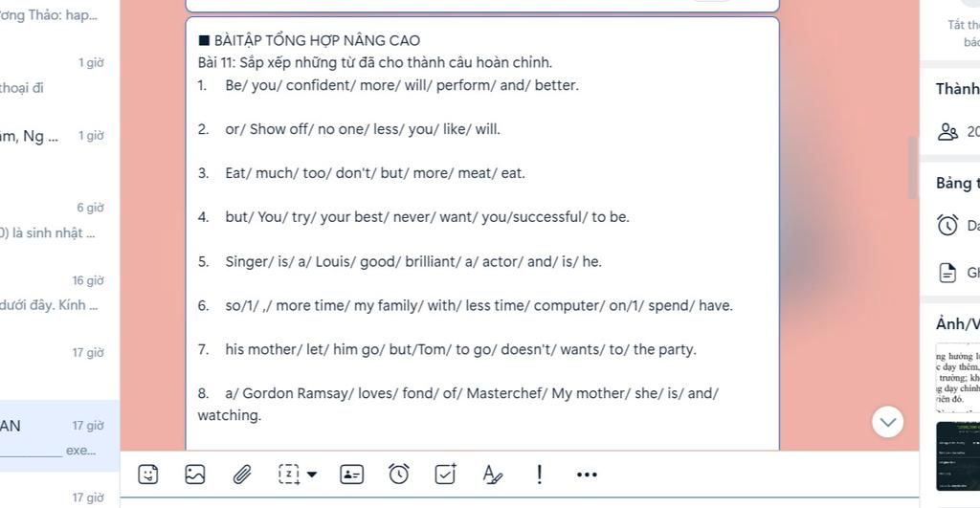Click the chat area vertical scrollbar
The image size is (980, 508).
click(x=912, y=167)
